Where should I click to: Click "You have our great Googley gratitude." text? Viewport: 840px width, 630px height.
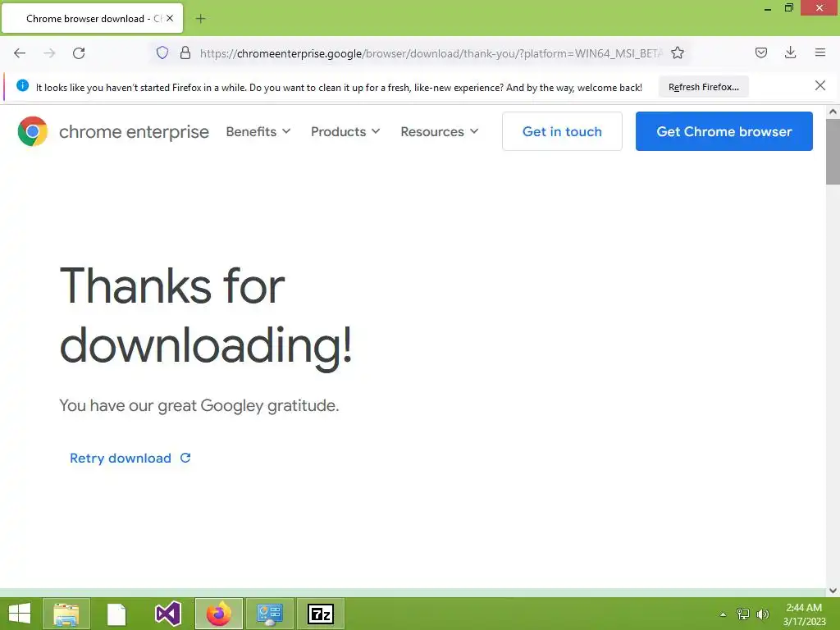click(x=199, y=405)
